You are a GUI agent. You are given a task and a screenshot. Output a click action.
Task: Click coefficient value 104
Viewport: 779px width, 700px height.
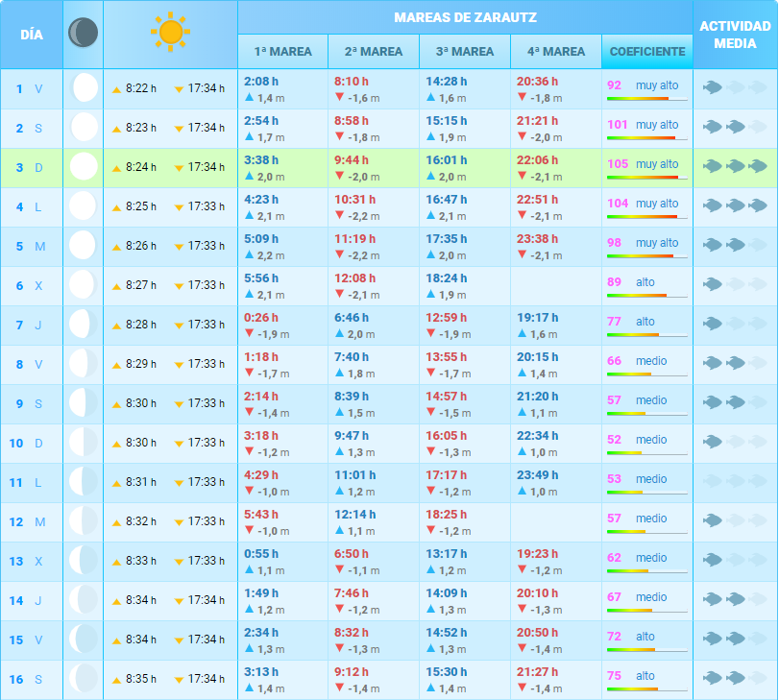(618, 204)
